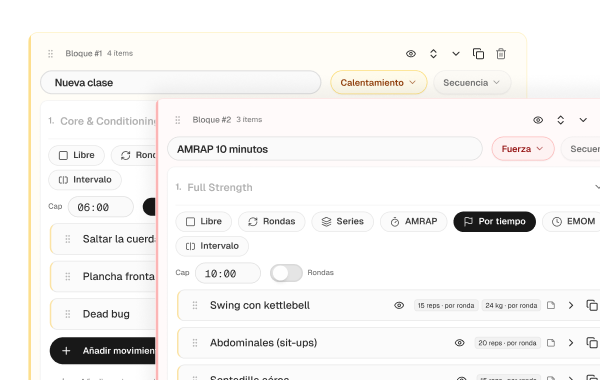
Task: Expand Abdominales (sit-ups) with right chevron
Action: tap(571, 343)
